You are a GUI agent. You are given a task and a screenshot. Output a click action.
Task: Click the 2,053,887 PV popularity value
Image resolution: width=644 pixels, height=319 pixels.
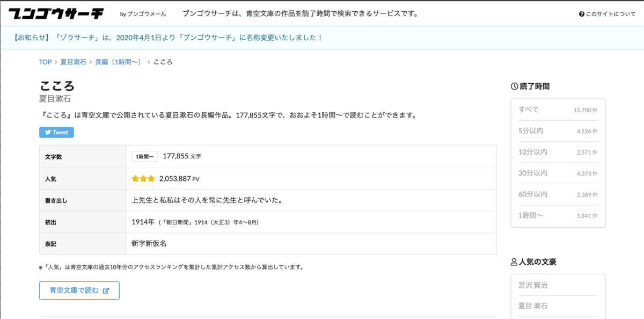[179, 178]
